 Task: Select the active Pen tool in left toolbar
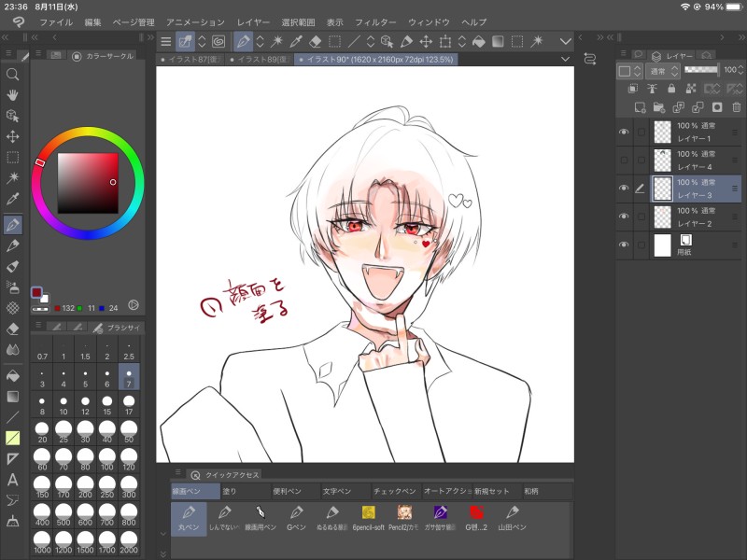13,224
